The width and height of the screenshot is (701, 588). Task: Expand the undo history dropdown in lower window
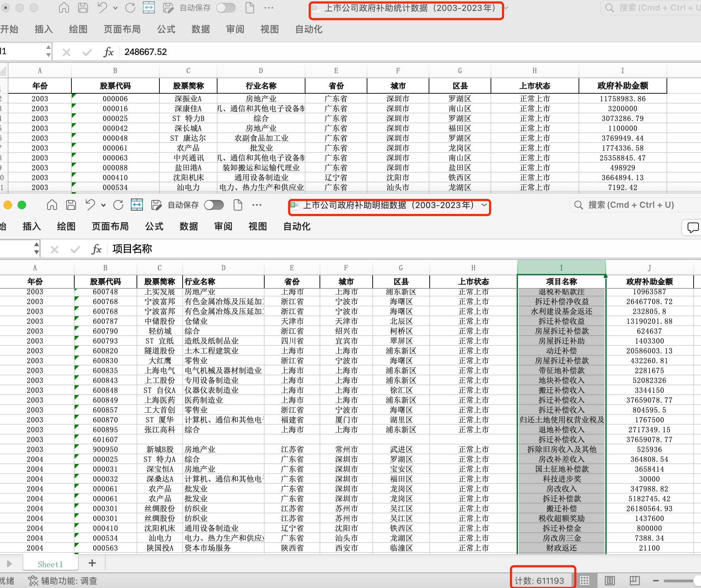coord(103,205)
